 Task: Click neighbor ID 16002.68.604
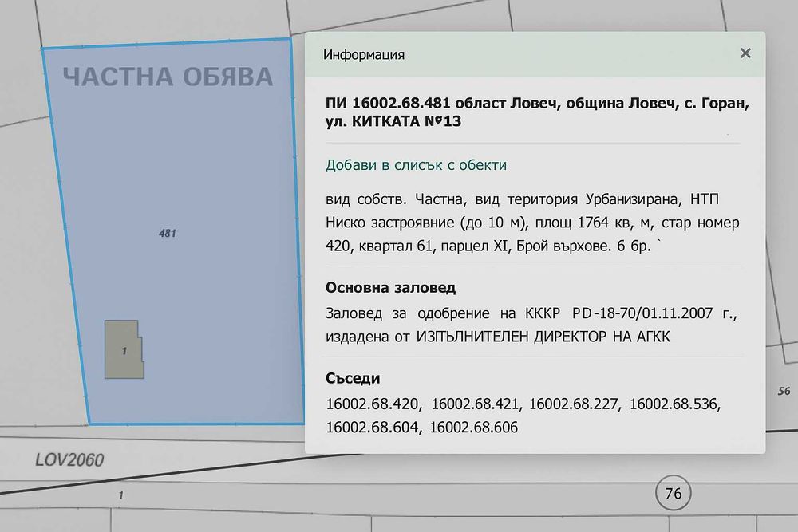373,428
